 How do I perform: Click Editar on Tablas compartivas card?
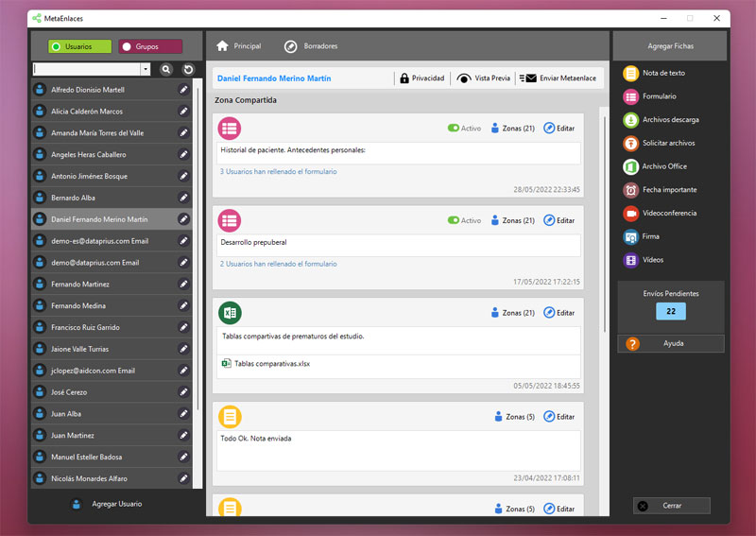[559, 313]
